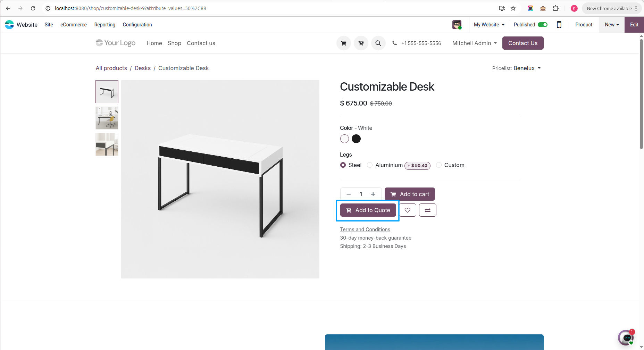Screen dimensions: 644x350
Task: Open the product comparison icon
Action: tap(427, 210)
